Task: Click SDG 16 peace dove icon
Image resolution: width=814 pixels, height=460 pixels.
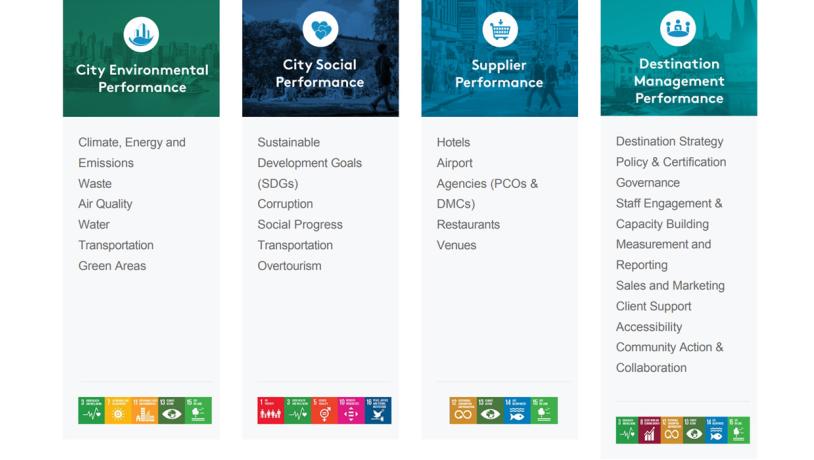Action: tap(378, 411)
